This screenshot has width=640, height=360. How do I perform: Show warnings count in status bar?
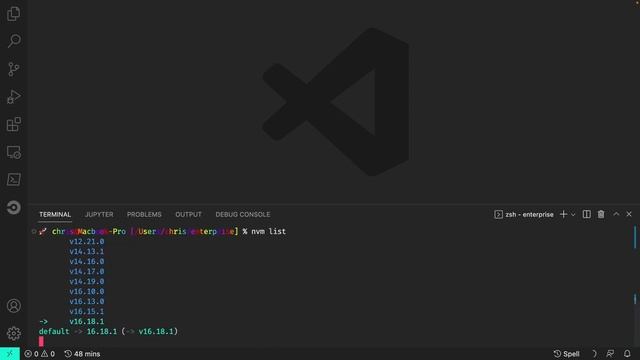click(48, 354)
